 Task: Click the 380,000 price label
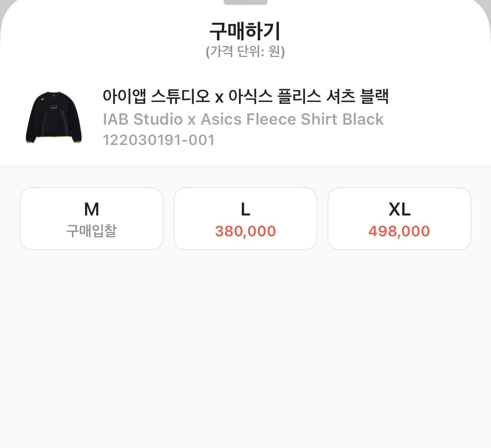pos(245,232)
